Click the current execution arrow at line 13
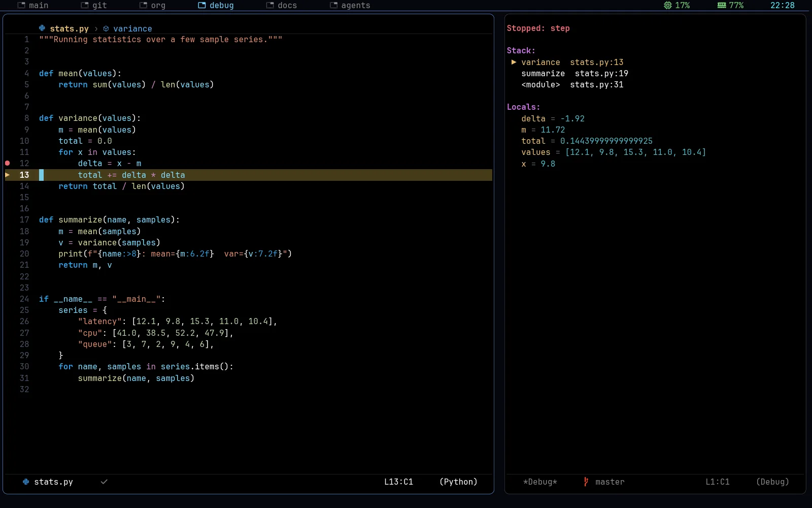Screen dimensions: 812x508 click(8, 175)
